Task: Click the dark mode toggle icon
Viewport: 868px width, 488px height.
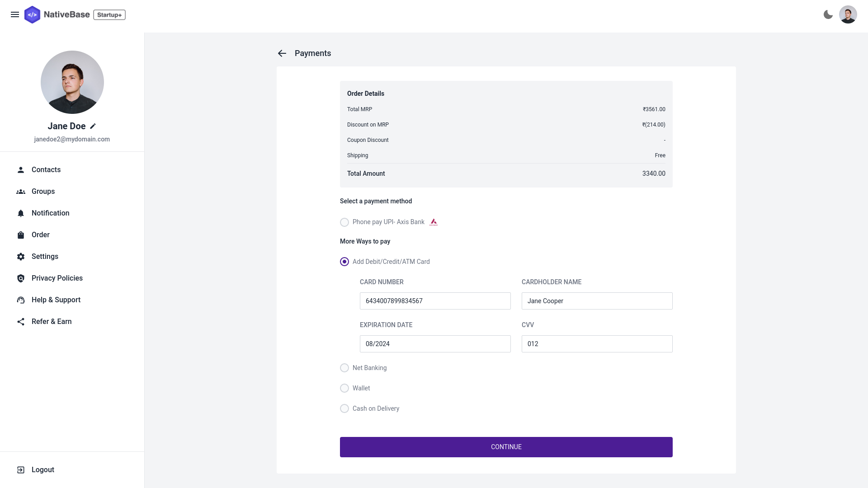Action: [828, 14]
